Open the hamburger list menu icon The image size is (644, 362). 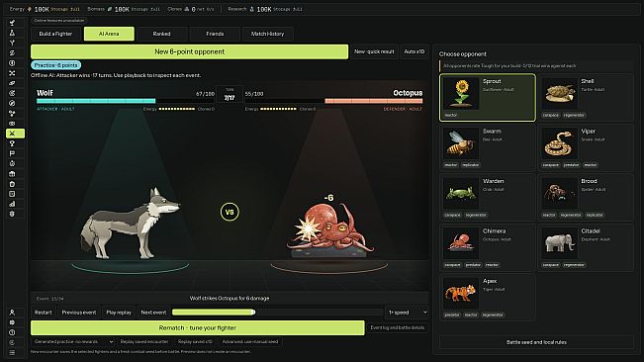(12, 352)
